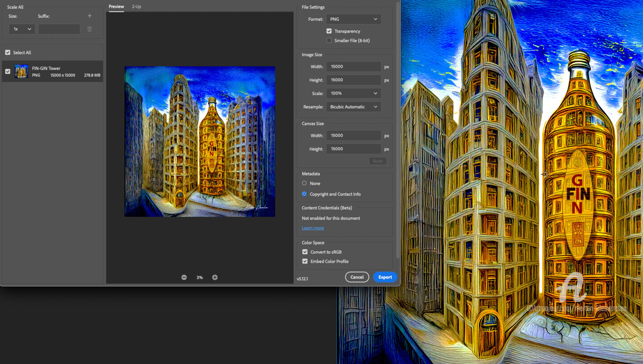Image resolution: width=643 pixels, height=364 pixels.
Task: Click the 'v5.12.1' version label
Action: [302, 279]
